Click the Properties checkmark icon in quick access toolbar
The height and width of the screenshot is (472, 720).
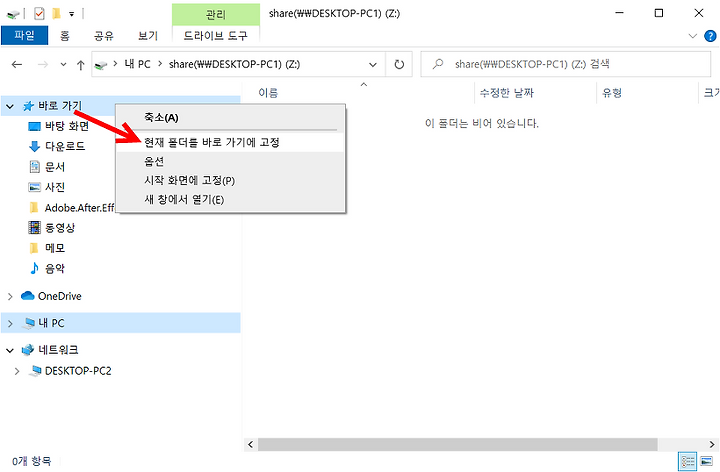pos(39,14)
